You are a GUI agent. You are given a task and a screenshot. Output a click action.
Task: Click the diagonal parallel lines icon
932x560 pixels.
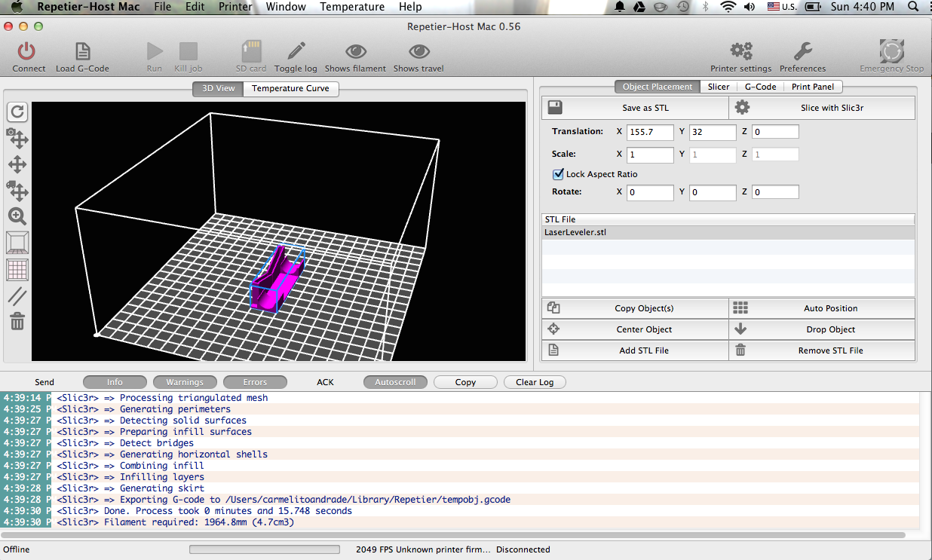pos(17,296)
